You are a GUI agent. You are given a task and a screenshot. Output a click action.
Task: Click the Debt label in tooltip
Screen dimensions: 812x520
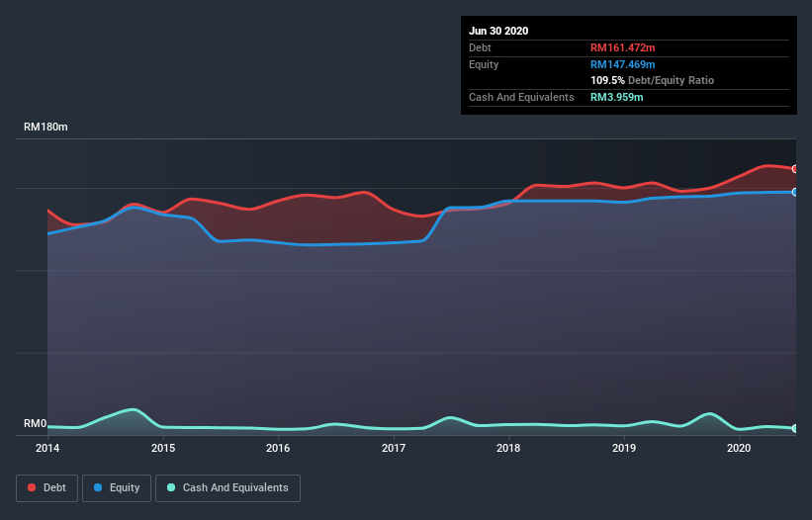tap(480, 47)
